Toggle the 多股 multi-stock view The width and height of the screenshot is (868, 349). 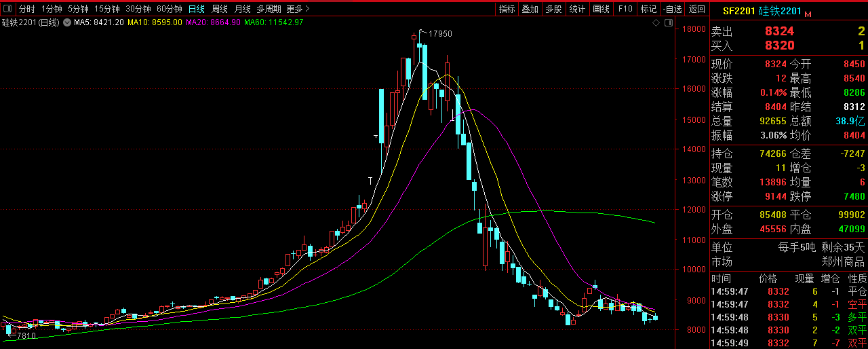pos(553,9)
